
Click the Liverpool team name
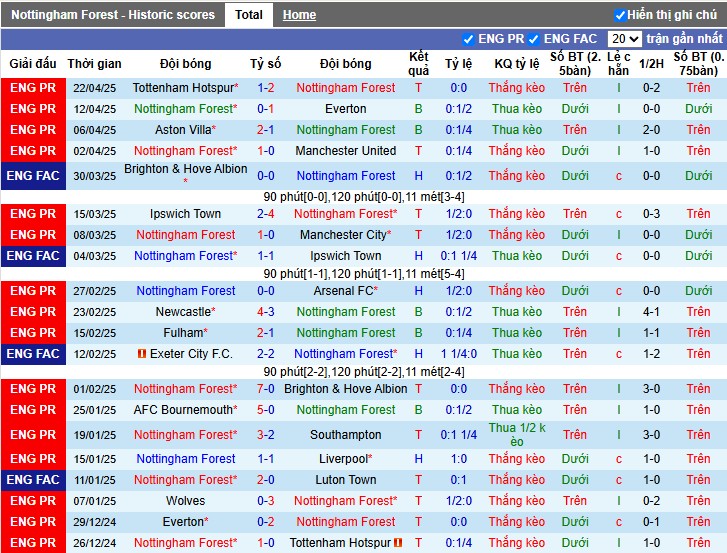(x=343, y=459)
